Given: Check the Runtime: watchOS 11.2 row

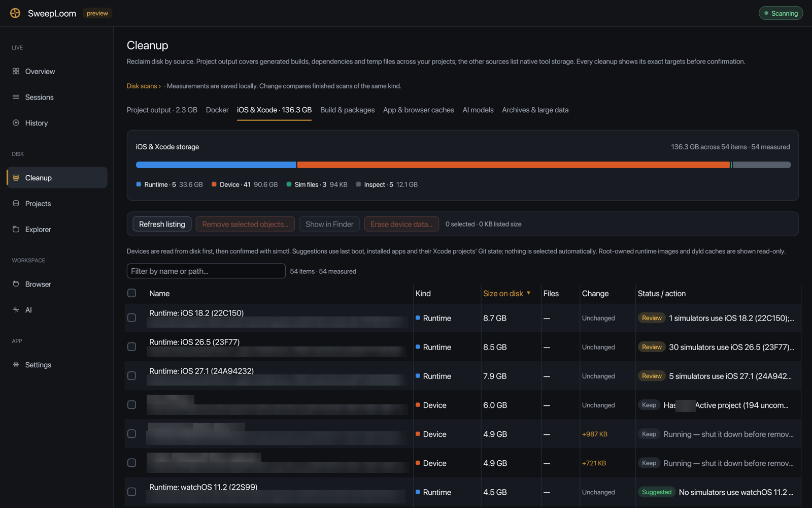Looking at the screenshot, I should (131, 492).
